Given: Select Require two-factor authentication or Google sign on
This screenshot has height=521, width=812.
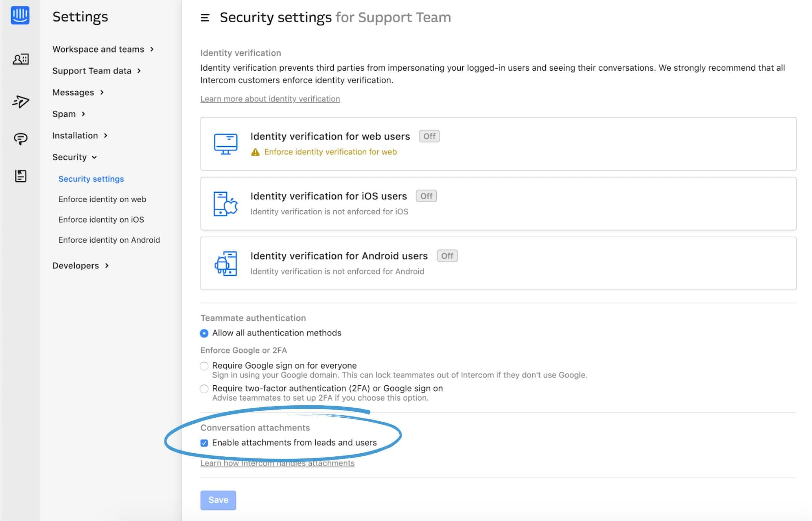Looking at the screenshot, I should (204, 389).
